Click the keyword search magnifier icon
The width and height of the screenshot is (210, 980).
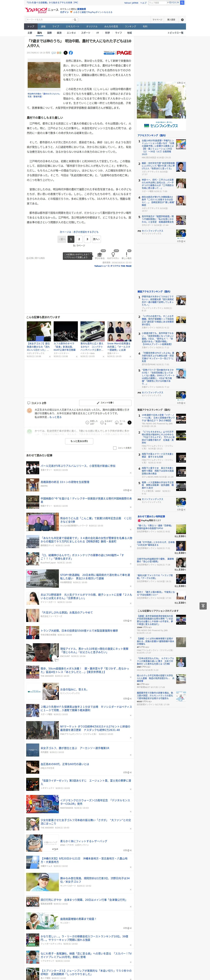coord(75,20)
